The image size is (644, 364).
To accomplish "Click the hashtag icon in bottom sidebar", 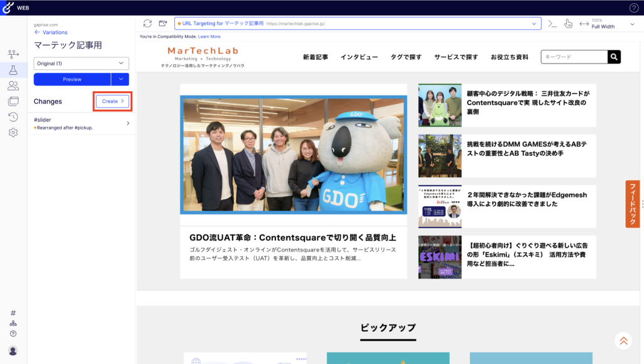I will pyautogui.click(x=13, y=312).
